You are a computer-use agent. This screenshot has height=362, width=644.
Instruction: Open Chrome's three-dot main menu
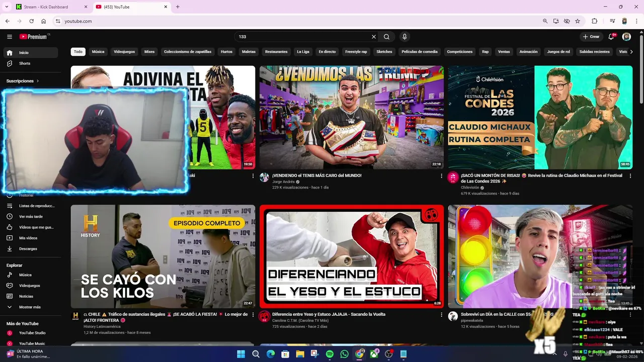[636, 21]
